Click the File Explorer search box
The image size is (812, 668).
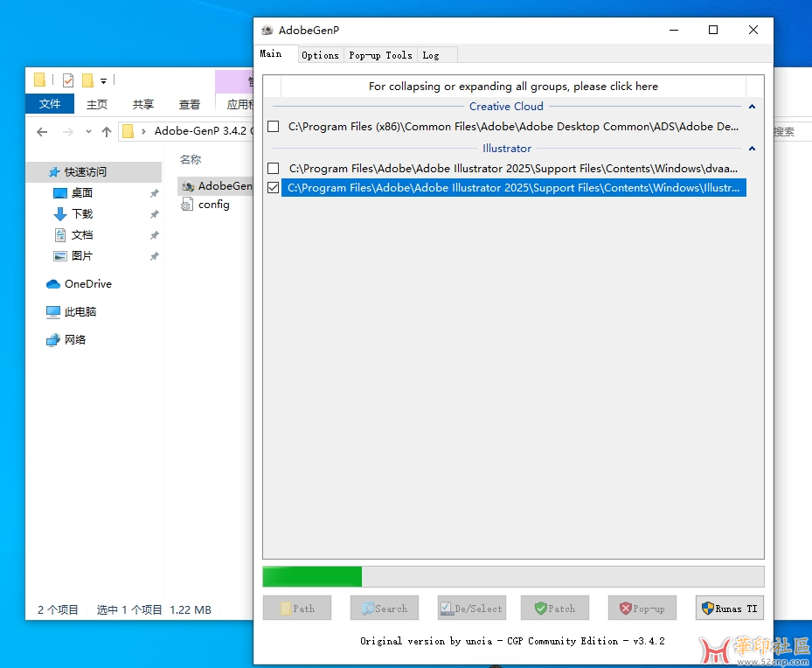click(792, 131)
